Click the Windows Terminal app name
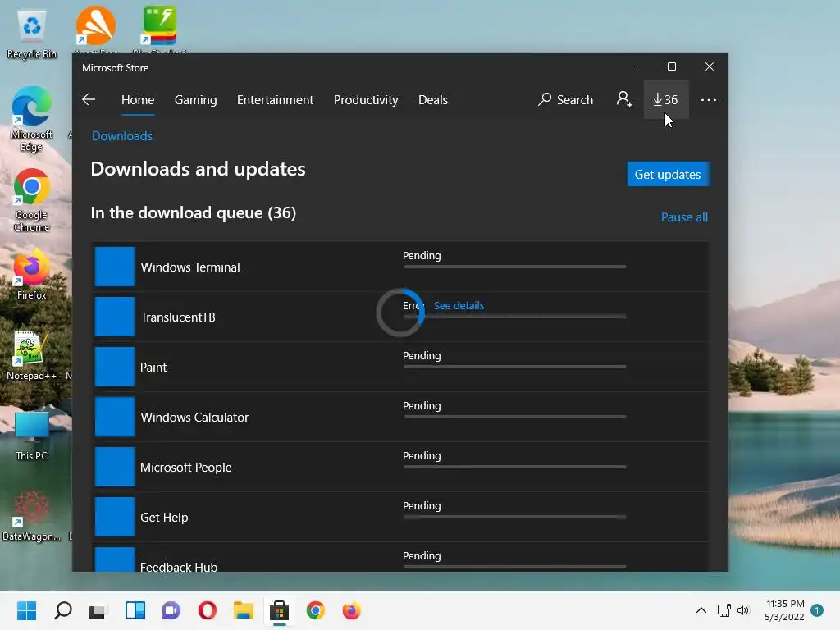 click(190, 267)
